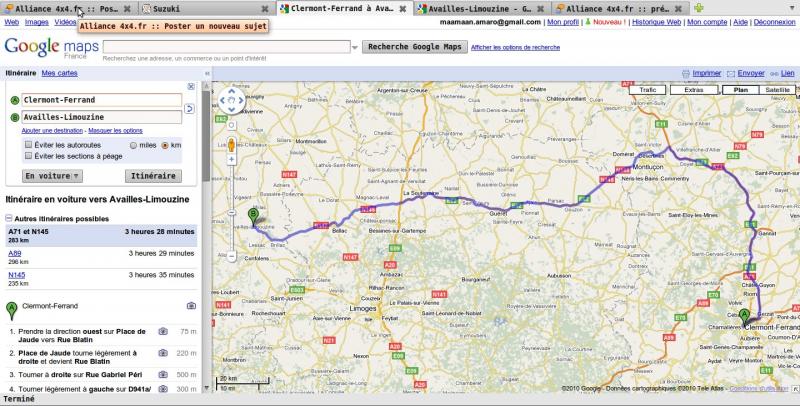800x406 pixels.
Task: Click the Availles-Limouzine destination address field
Action: (x=102, y=117)
